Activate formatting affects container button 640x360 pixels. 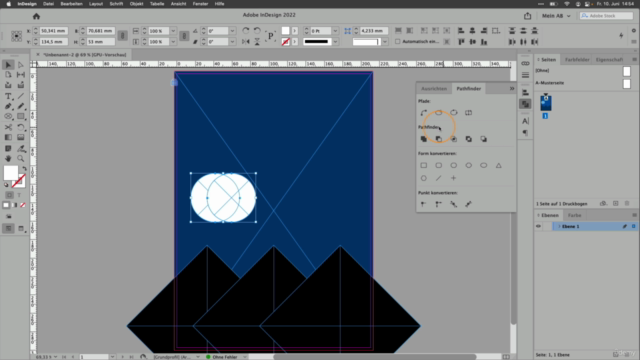pos(9,195)
